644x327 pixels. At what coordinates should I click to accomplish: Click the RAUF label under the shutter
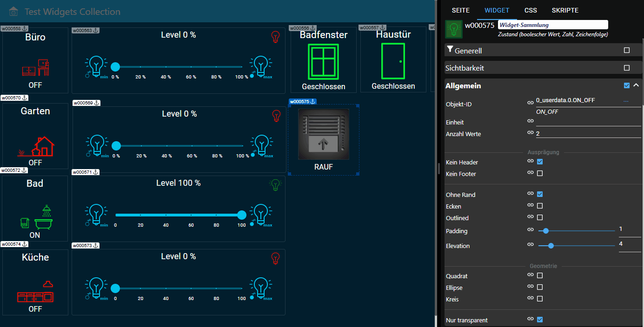point(324,167)
